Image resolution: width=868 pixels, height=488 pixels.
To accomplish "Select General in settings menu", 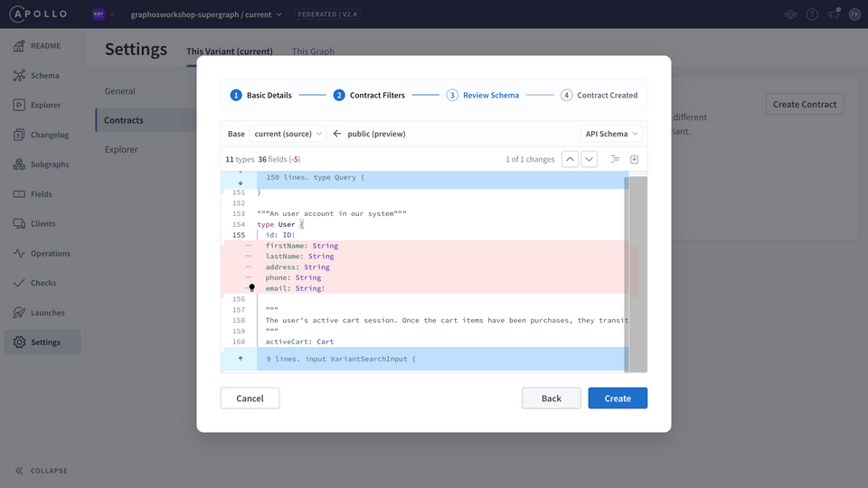I will (x=119, y=91).
